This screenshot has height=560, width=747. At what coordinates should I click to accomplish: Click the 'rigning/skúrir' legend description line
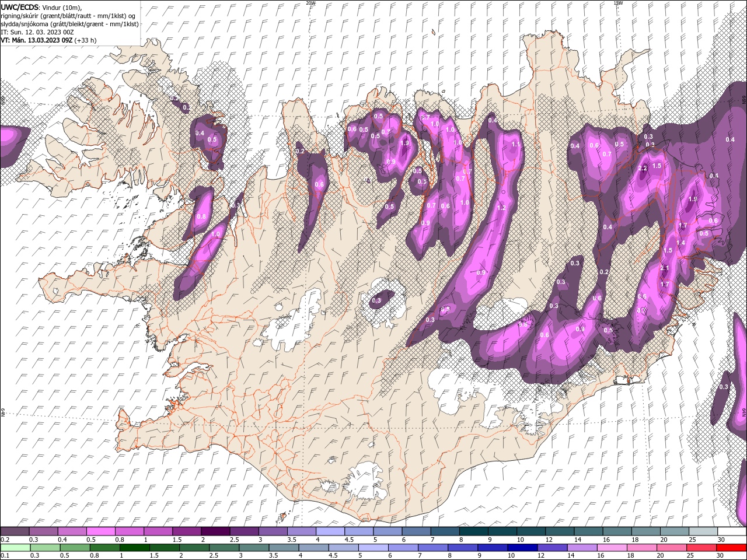point(68,16)
